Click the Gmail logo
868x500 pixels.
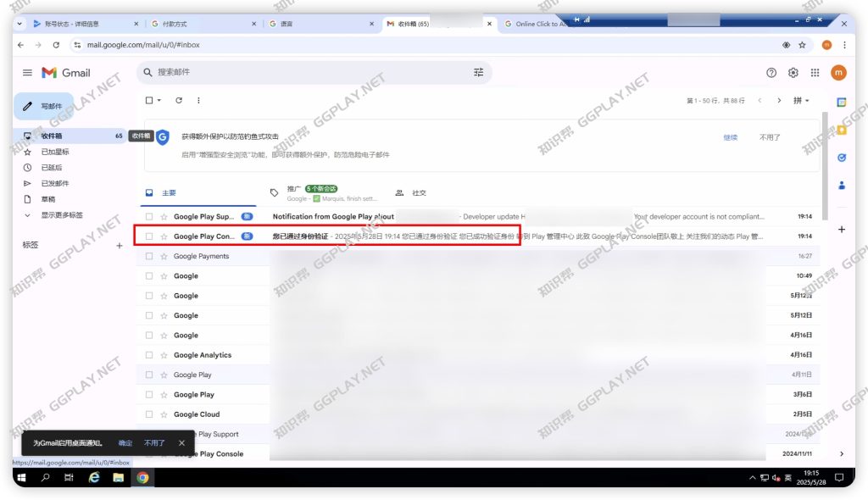point(66,73)
